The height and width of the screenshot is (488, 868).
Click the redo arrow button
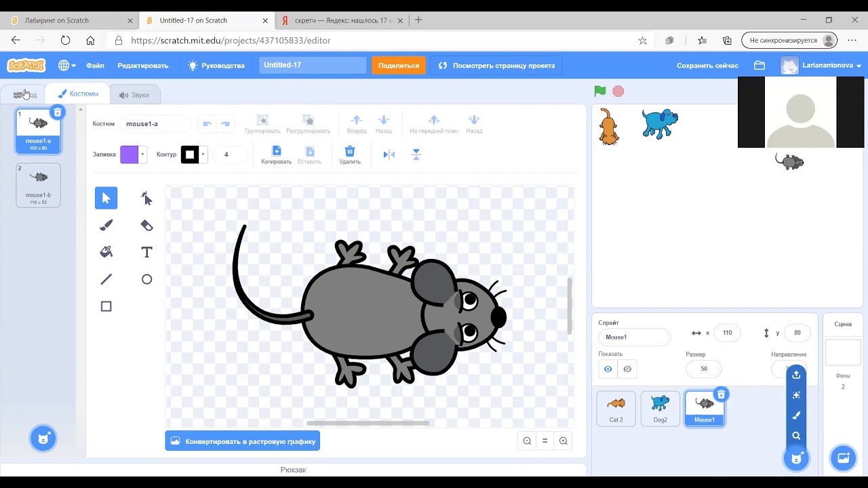point(226,124)
